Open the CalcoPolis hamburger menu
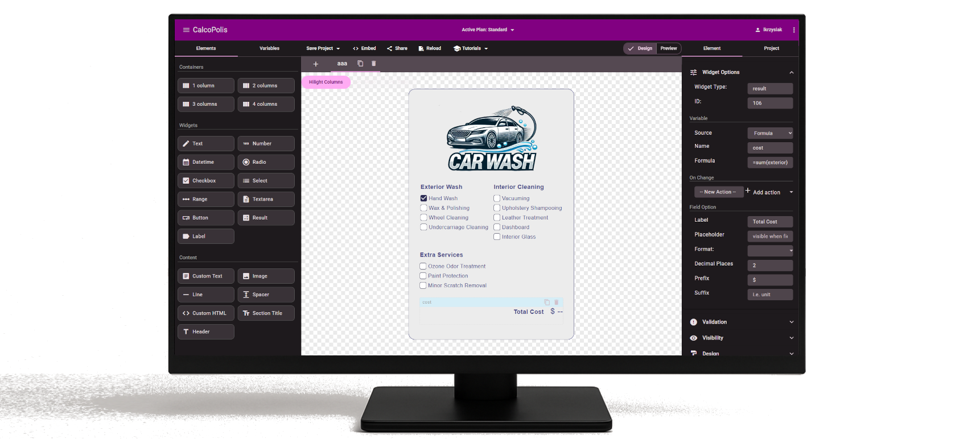 [186, 30]
